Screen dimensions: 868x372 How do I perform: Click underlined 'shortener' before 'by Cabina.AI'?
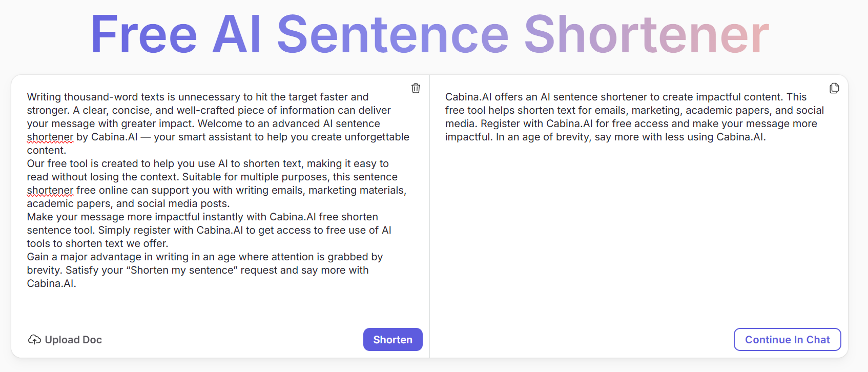click(x=50, y=137)
